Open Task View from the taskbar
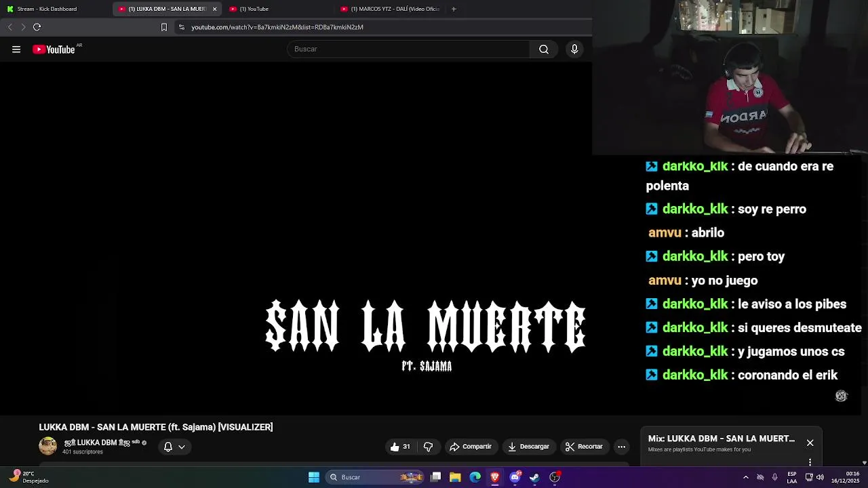The height and width of the screenshot is (488, 868). tap(436, 477)
